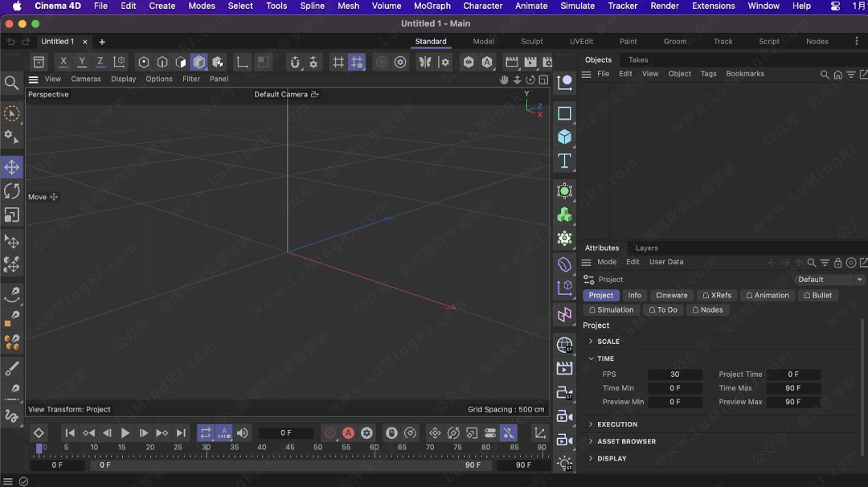
Task: Click the record active objects keyframe button
Action: pos(330,433)
